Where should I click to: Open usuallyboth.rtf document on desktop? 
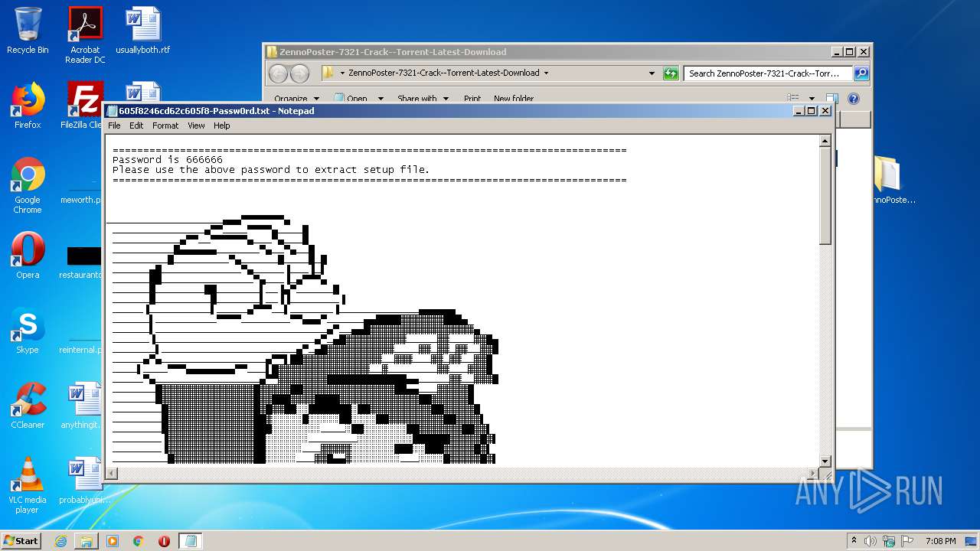click(x=143, y=31)
